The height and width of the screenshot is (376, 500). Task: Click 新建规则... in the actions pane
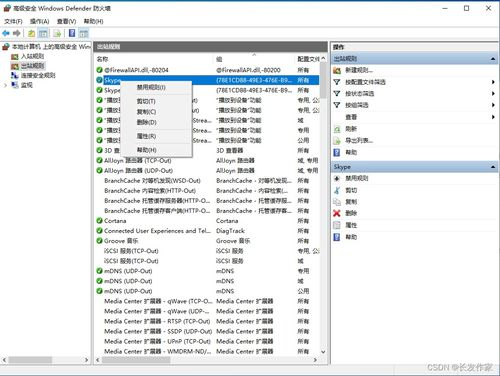(x=359, y=70)
